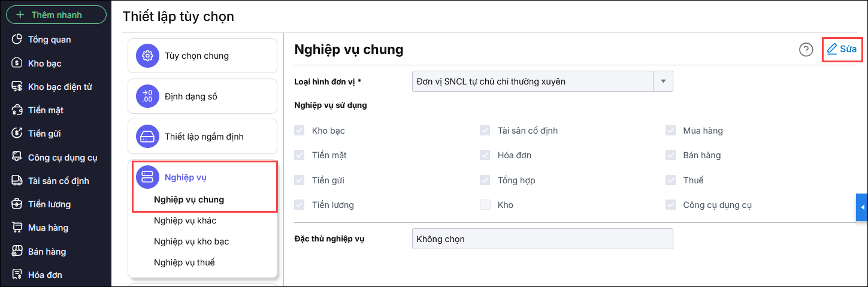Select the Công cụ dụng cụ sidebar icon
This screenshot has width=868, height=287.
[17, 158]
